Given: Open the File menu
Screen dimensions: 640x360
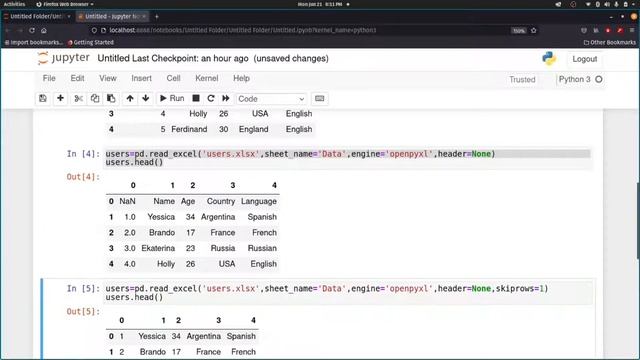Looking at the screenshot, I should coord(49,78).
